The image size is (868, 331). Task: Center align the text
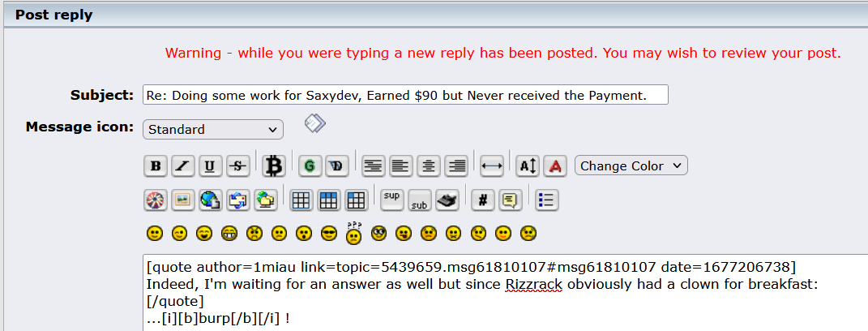pyautogui.click(x=429, y=166)
